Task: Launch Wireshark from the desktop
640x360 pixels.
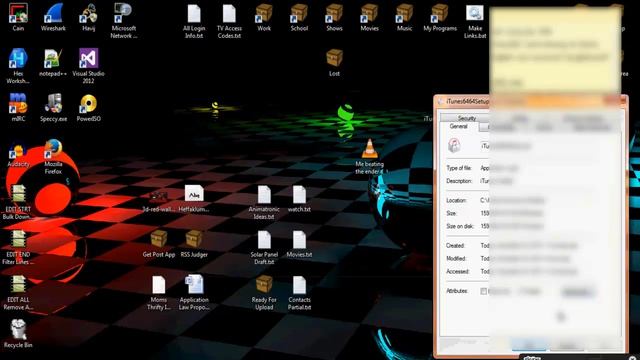Action: 53,17
